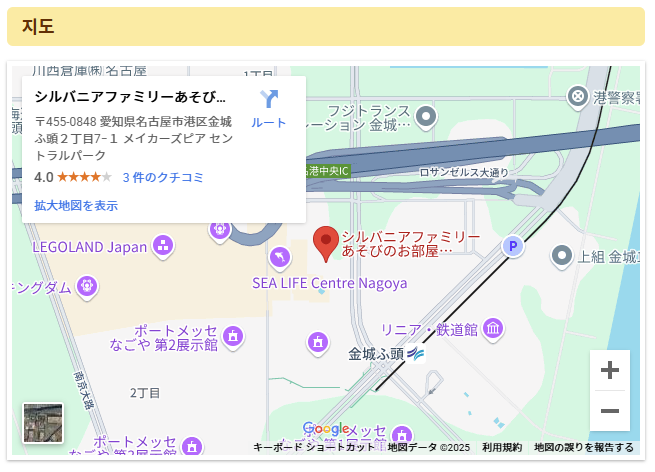Switch to satellite view thumbnail
The width and height of the screenshot is (655, 472).
[x=43, y=423]
